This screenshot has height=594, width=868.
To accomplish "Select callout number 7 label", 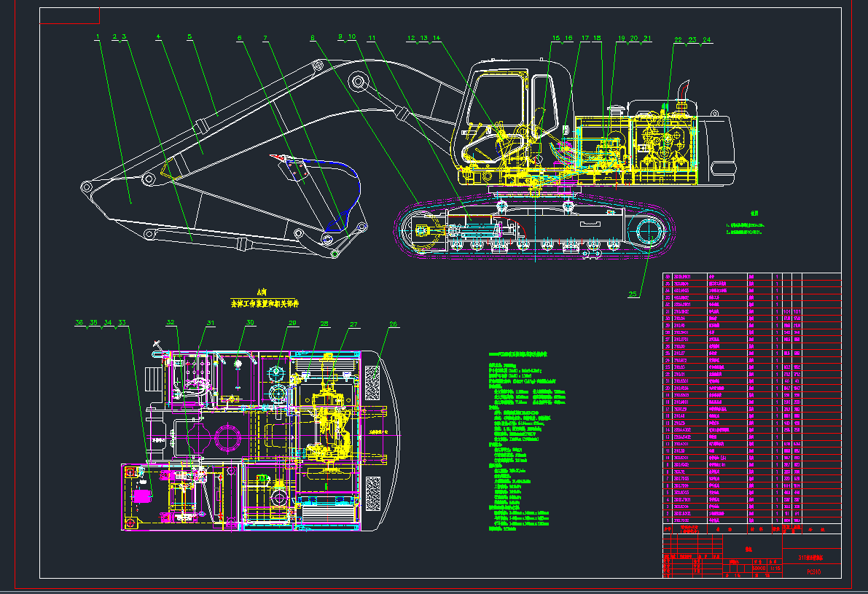I will point(265,38).
